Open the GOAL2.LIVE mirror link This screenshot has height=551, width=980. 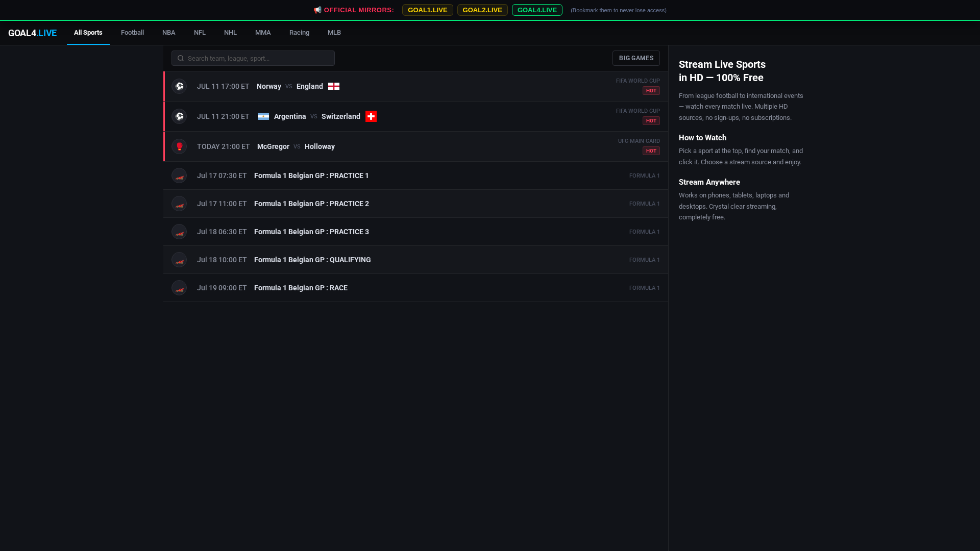click(x=482, y=10)
